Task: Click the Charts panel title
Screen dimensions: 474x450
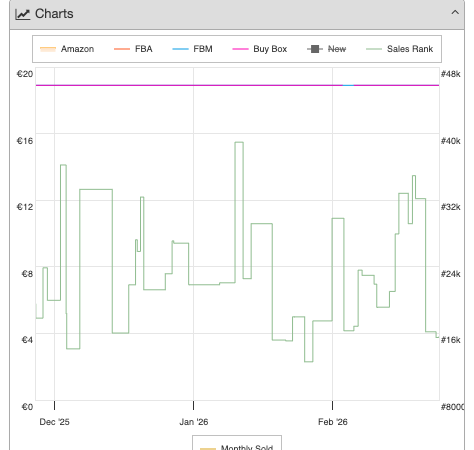Action: point(54,14)
